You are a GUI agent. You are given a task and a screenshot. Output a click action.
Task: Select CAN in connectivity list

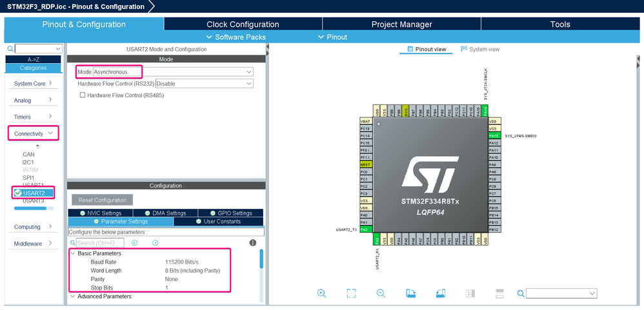point(29,155)
